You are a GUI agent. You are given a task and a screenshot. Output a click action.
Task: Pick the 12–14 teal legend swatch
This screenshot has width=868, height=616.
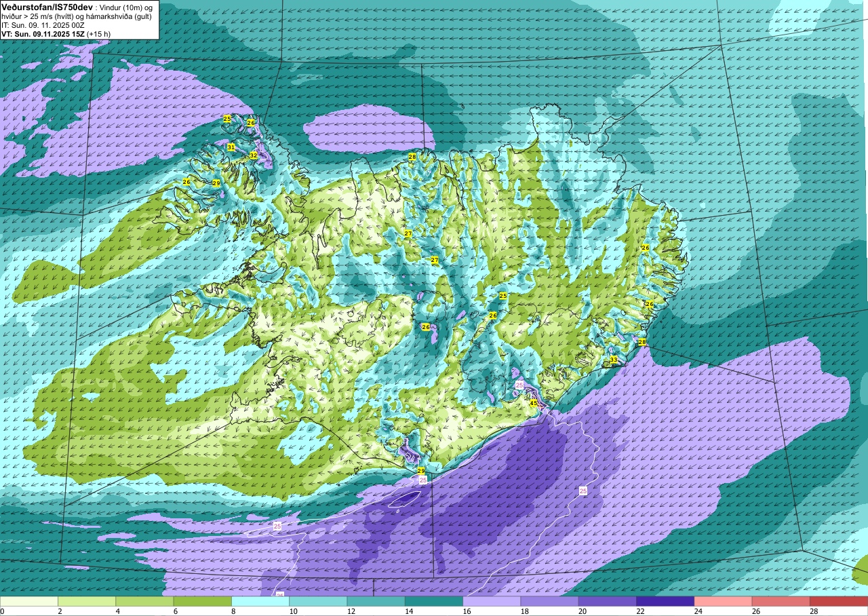pyautogui.click(x=376, y=601)
